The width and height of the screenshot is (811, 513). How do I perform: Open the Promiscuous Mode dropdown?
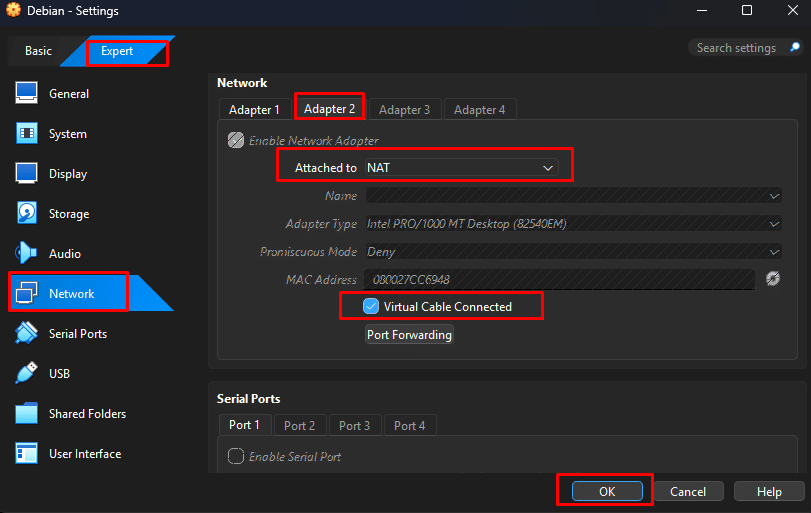tap(574, 252)
